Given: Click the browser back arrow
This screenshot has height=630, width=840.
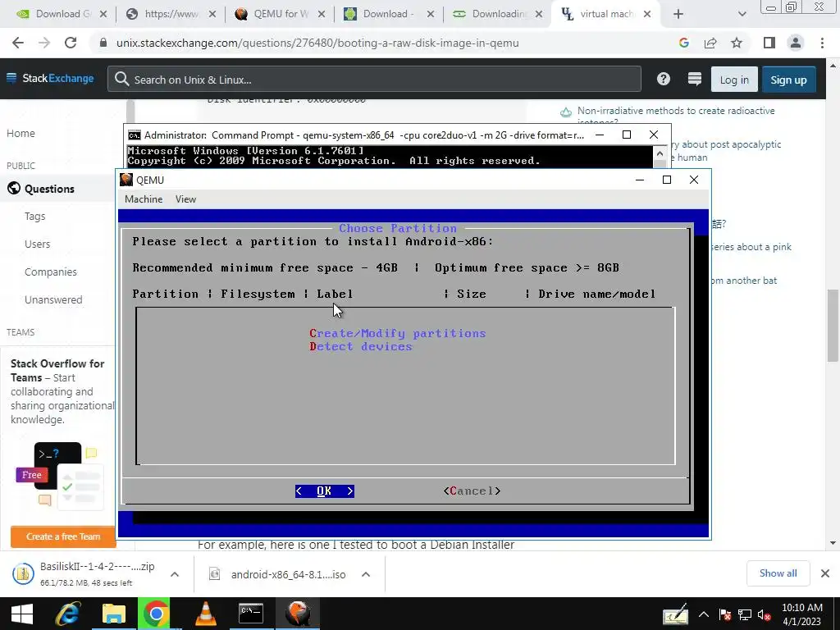Looking at the screenshot, I should (x=18, y=43).
